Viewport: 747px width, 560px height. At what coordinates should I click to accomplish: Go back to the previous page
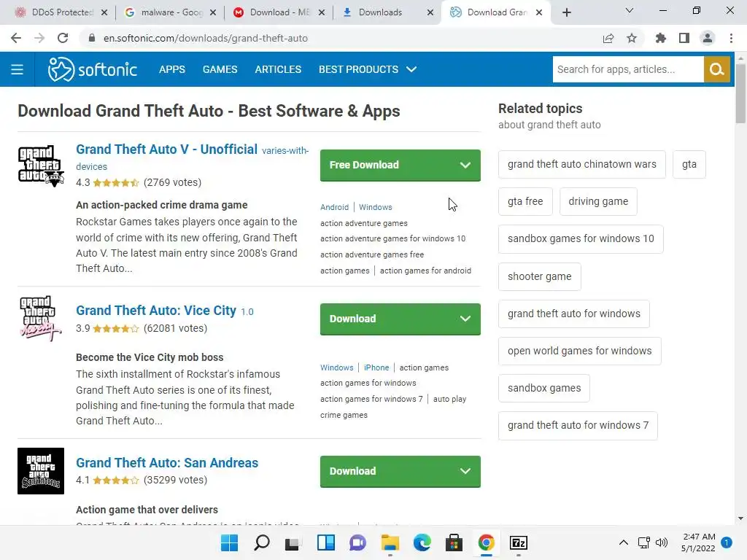(16, 38)
